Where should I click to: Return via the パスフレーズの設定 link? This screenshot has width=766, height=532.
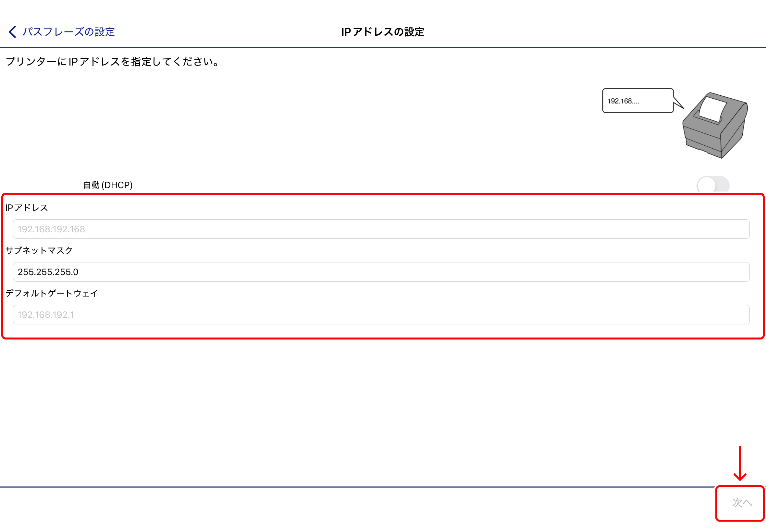pyautogui.click(x=68, y=32)
